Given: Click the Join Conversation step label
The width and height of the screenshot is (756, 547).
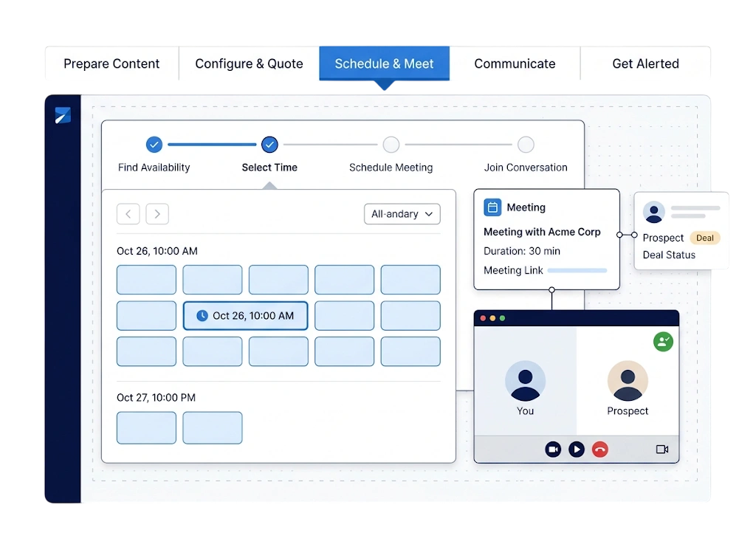Looking at the screenshot, I should (526, 168).
